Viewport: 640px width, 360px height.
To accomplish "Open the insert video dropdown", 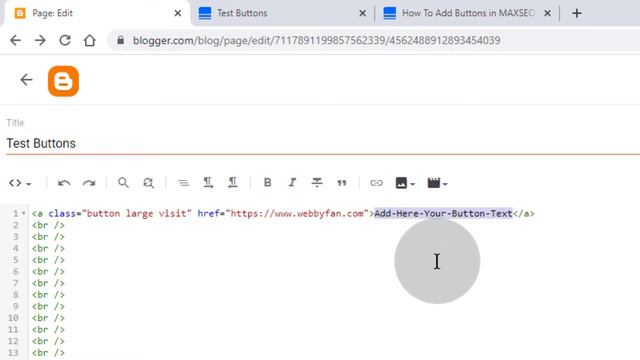I will 437,183.
